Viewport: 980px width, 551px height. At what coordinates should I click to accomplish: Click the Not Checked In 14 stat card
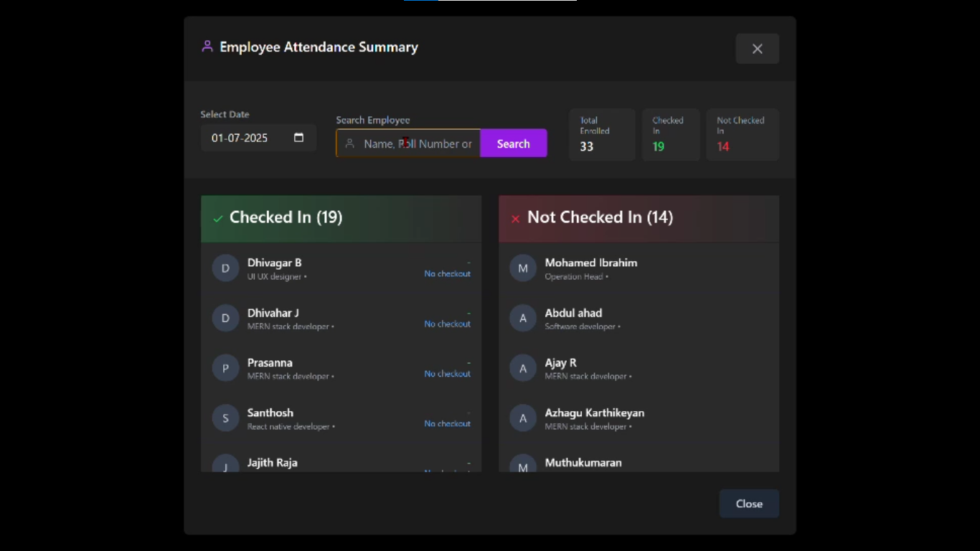click(x=742, y=134)
